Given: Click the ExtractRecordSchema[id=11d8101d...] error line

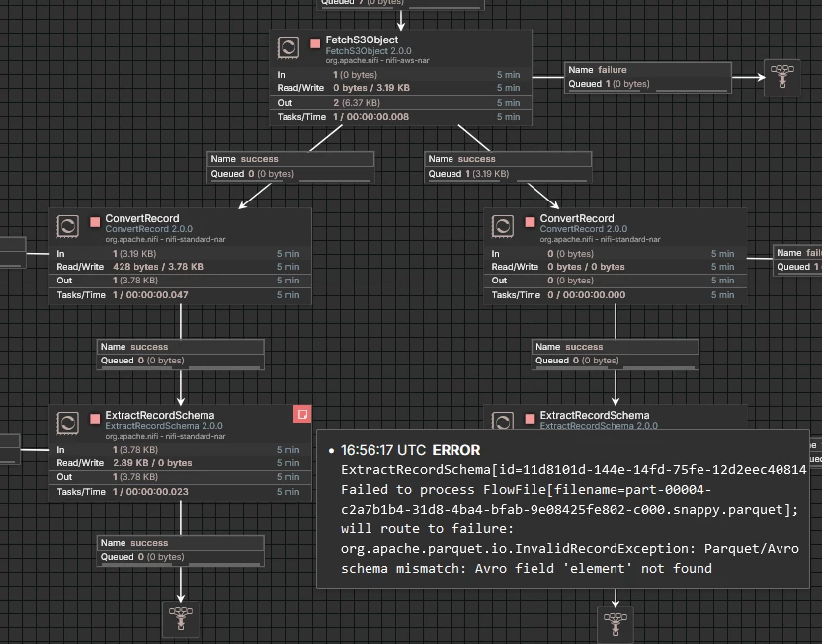Looking at the screenshot, I should [573, 469].
